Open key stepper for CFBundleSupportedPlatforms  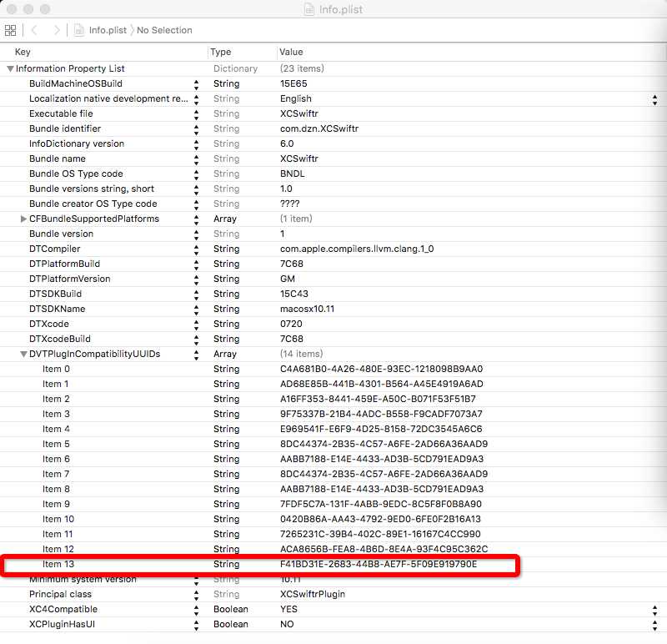196,219
